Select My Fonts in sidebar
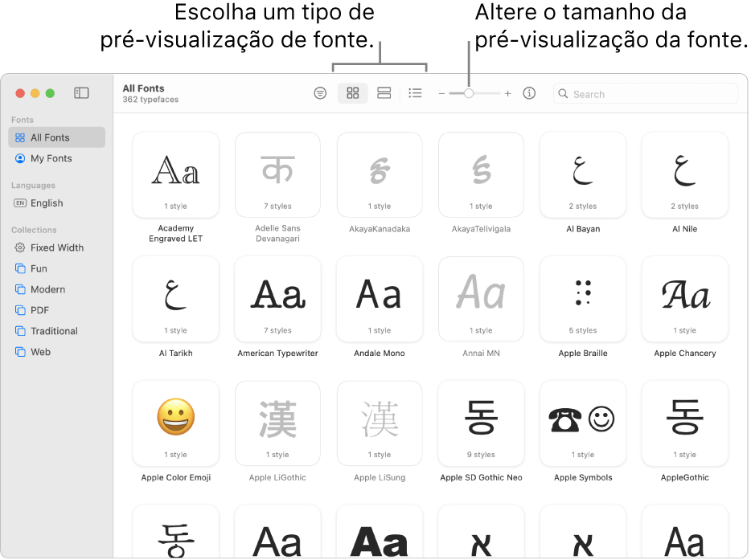 click(56, 158)
